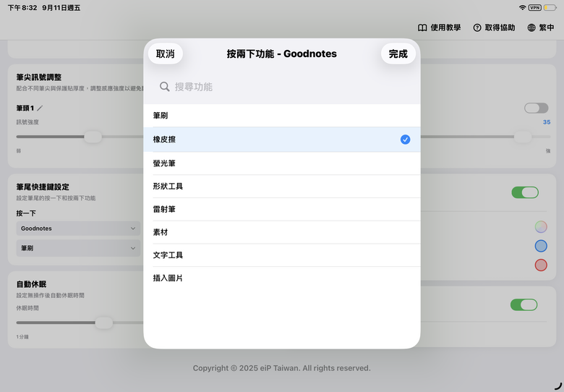Image resolution: width=564 pixels, height=392 pixels.
Task: Click the Wi-Fi status icon
Action: [x=522, y=7]
